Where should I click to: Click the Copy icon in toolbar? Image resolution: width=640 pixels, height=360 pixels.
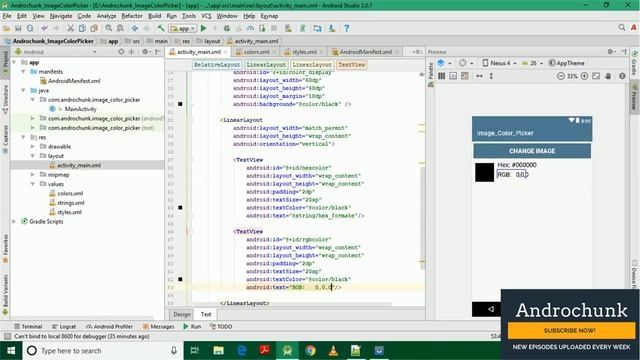point(82,29)
